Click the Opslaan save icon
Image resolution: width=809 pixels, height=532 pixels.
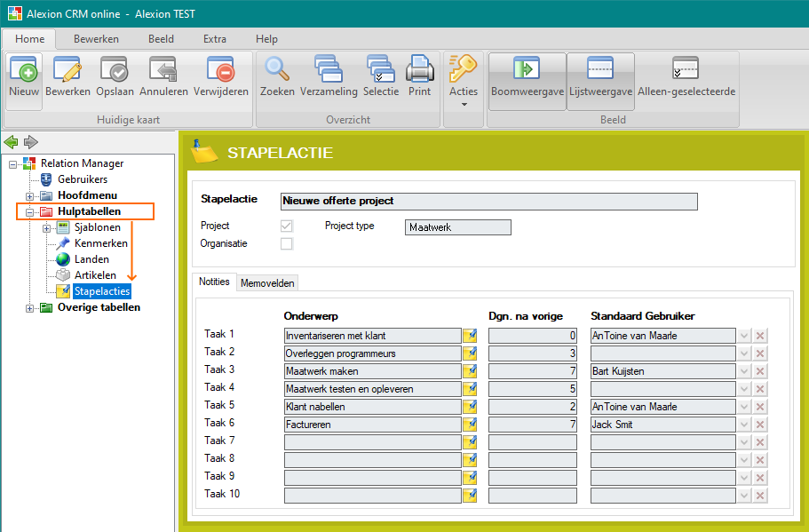pos(115,70)
